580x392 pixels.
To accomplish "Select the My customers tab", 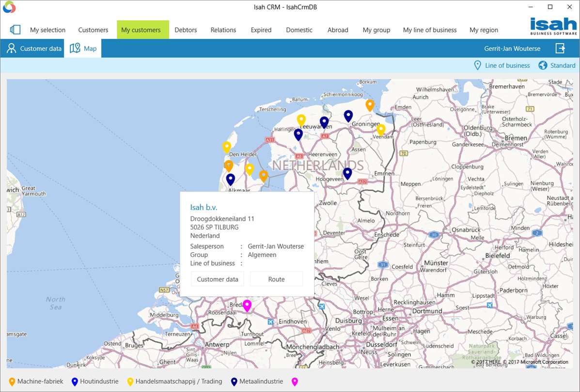I will [143, 30].
